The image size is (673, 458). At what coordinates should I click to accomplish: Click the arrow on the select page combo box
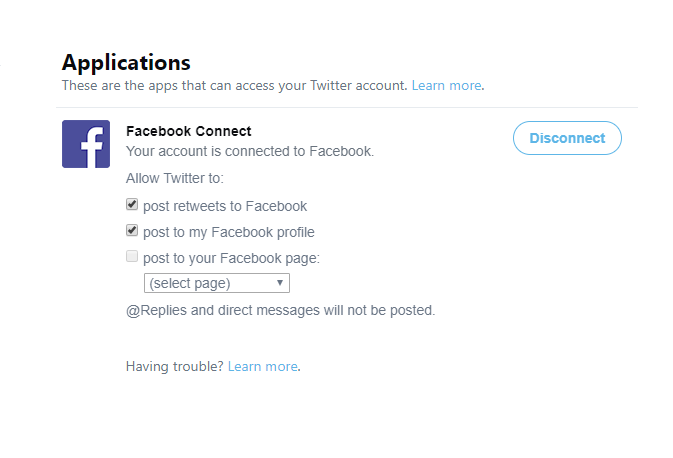(x=280, y=283)
